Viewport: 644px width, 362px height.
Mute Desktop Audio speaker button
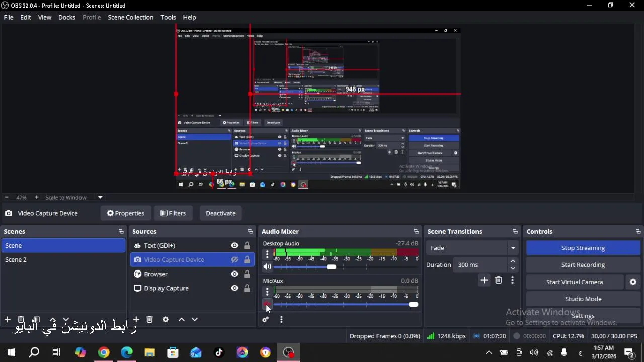pyautogui.click(x=267, y=267)
